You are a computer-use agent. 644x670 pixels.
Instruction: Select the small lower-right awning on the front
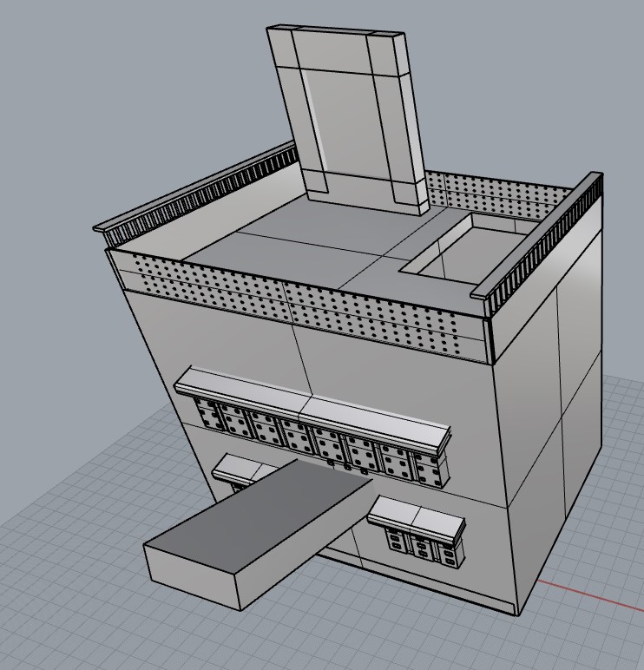click(417, 519)
